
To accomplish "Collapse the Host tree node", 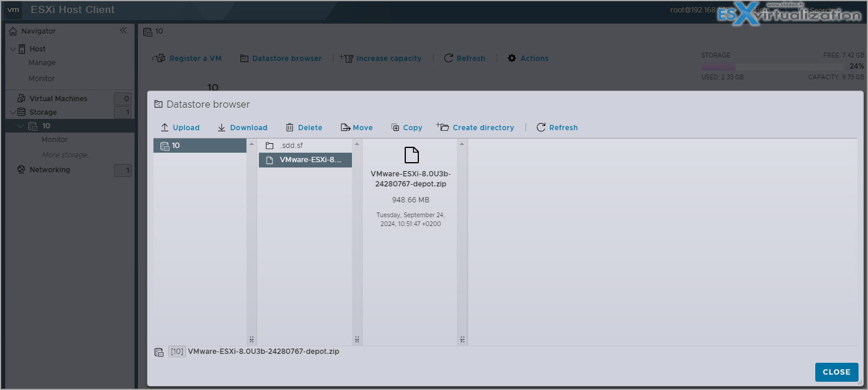I will click(x=13, y=49).
